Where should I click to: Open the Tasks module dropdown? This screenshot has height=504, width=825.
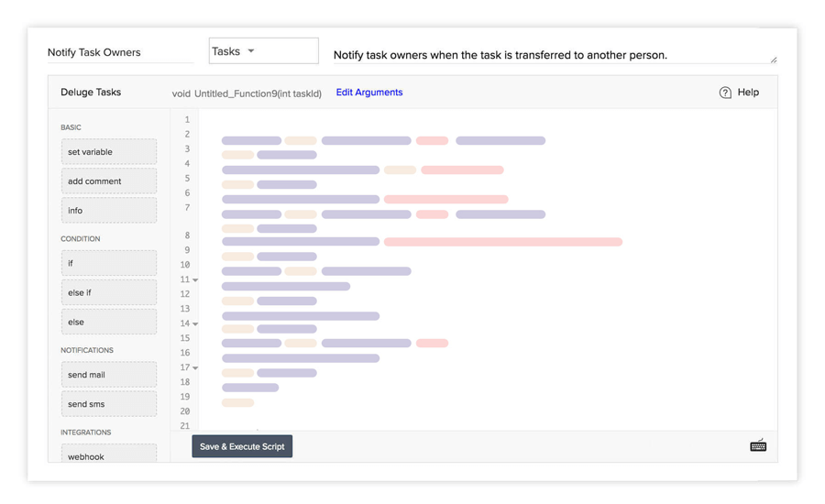tap(263, 51)
